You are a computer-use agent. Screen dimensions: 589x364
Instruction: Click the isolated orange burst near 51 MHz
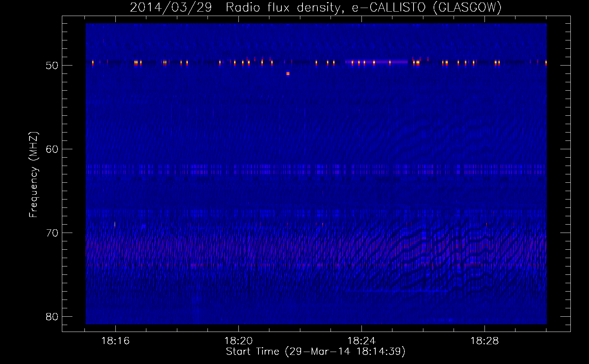click(288, 74)
